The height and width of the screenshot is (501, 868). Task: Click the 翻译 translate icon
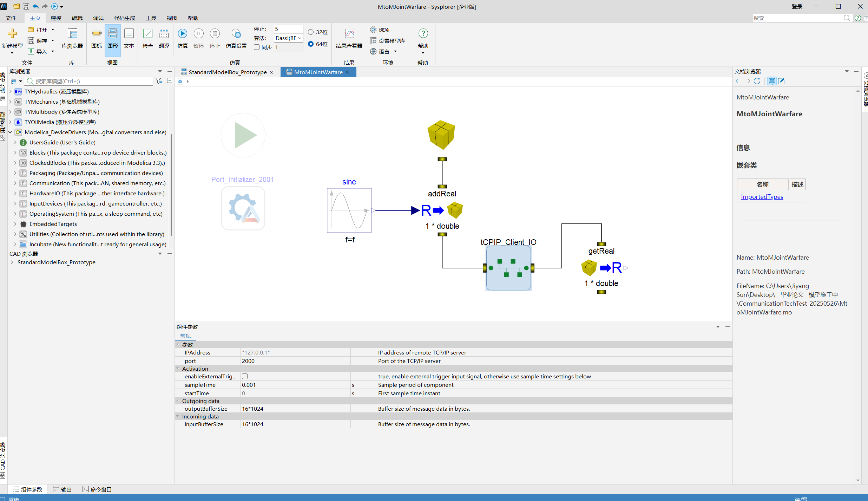pyautogui.click(x=164, y=38)
